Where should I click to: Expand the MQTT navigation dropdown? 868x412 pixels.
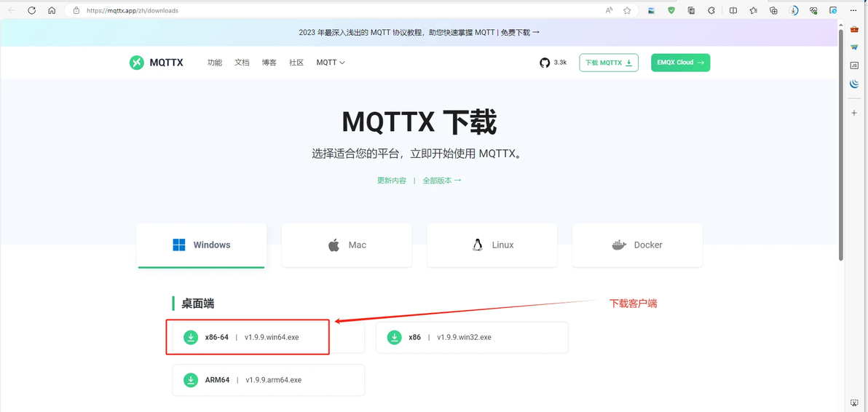331,63
